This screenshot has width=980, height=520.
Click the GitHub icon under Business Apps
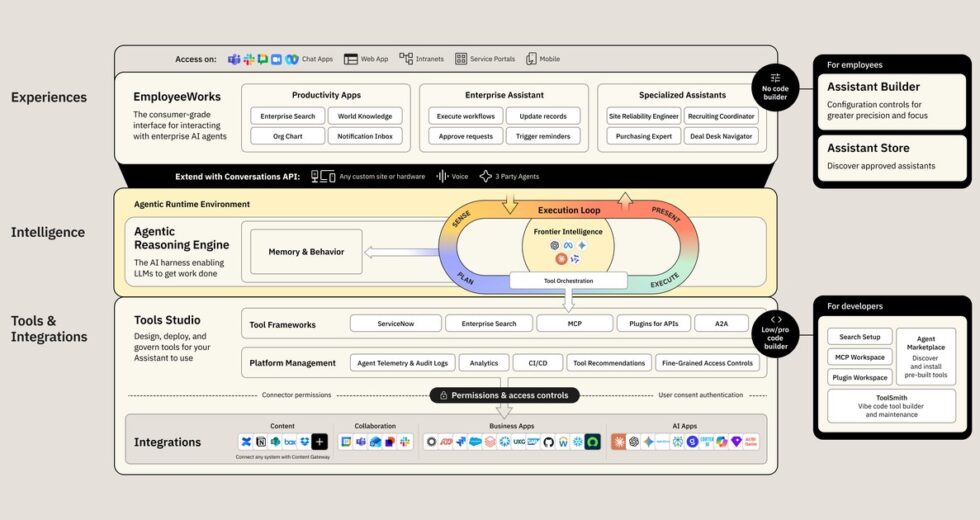[548, 442]
